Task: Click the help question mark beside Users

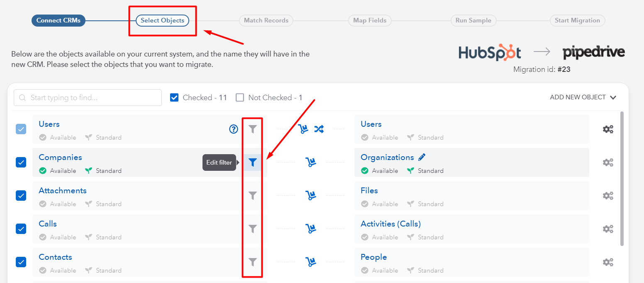Action: tap(234, 129)
